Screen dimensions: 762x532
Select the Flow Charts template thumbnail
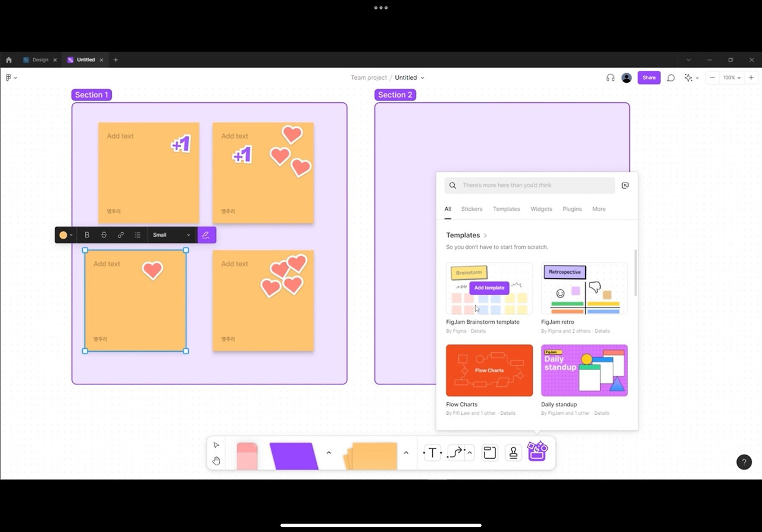pos(489,371)
